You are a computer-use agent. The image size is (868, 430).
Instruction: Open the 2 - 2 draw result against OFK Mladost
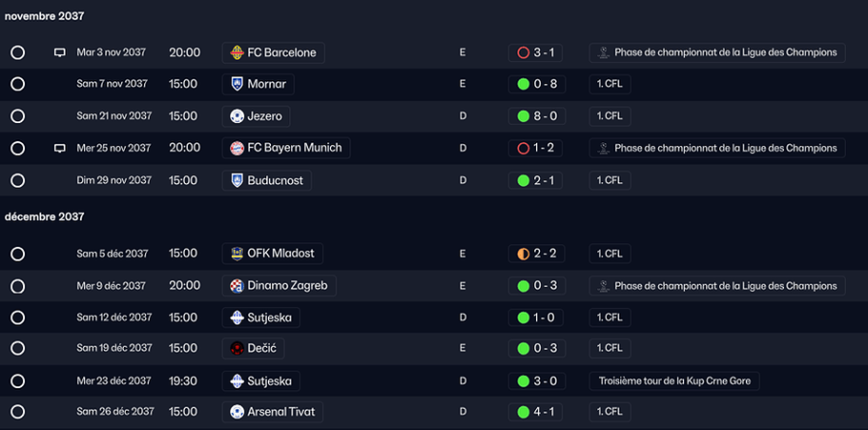coord(535,254)
